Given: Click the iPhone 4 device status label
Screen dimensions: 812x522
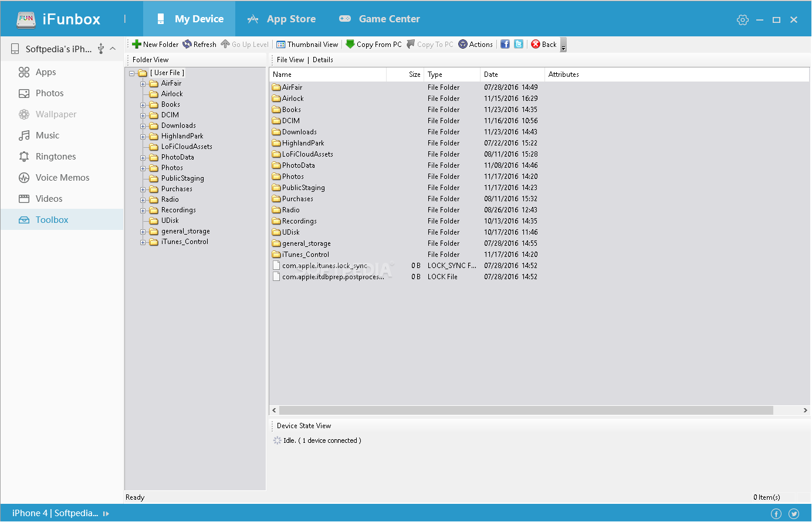Looking at the screenshot, I should click(55, 513).
